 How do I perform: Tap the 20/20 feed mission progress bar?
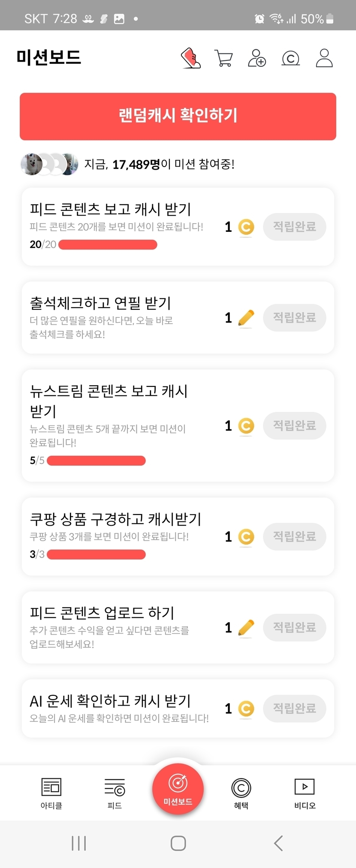coord(108,245)
